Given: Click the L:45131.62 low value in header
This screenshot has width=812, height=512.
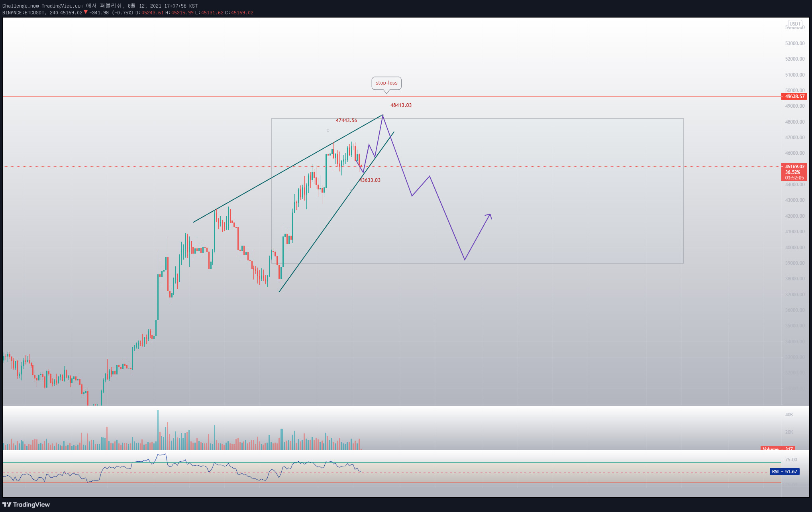Looking at the screenshot, I should 209,13.
